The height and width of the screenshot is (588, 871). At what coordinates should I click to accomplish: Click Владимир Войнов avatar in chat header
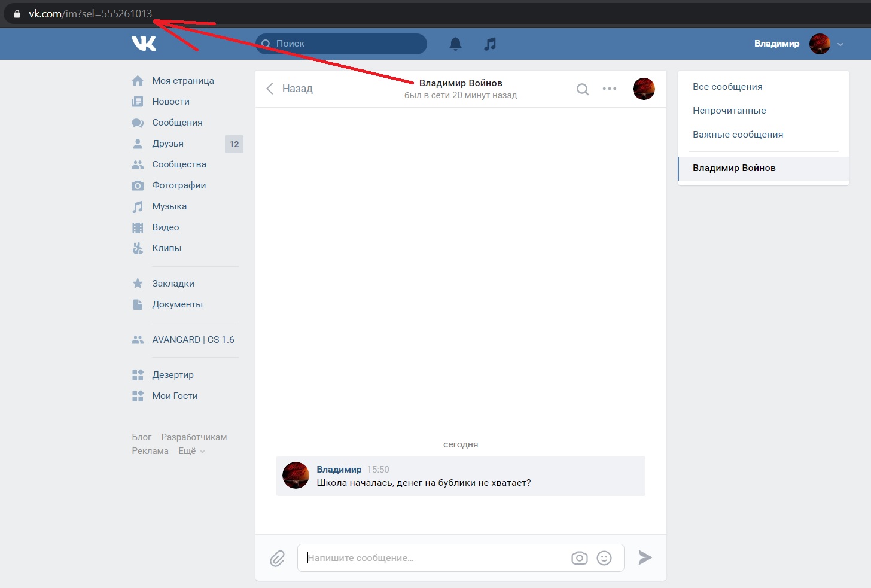coord(644,89)
